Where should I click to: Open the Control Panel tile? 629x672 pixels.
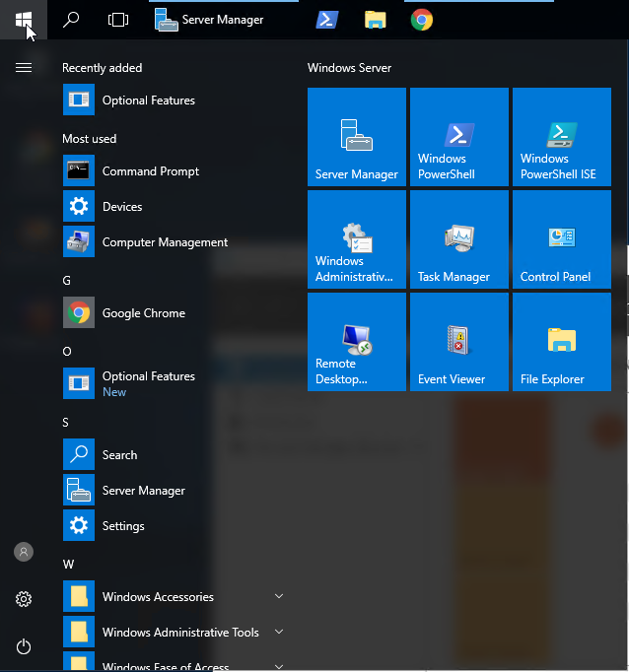(561, 239)
